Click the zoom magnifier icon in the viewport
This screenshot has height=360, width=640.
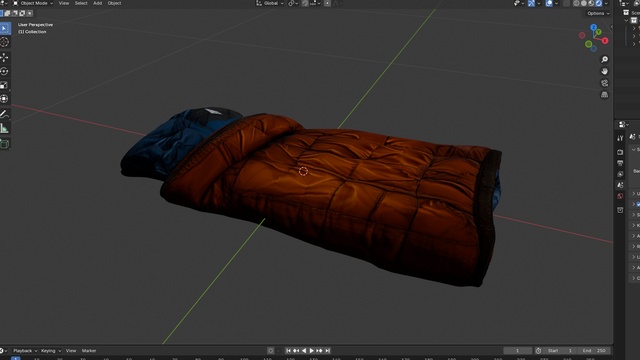coord(604,60)
